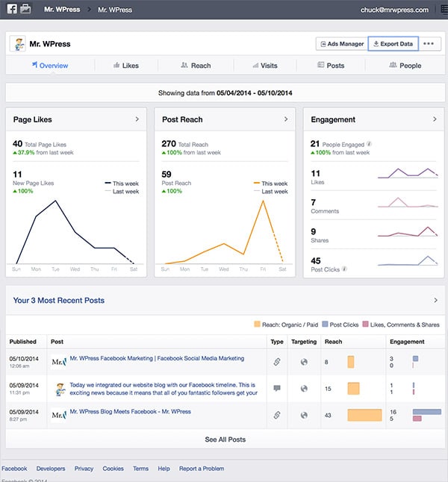The image size is (448, 482).
Task: Expand Your 3 Most Recent Posts chevron
Action: coord(435,300)
